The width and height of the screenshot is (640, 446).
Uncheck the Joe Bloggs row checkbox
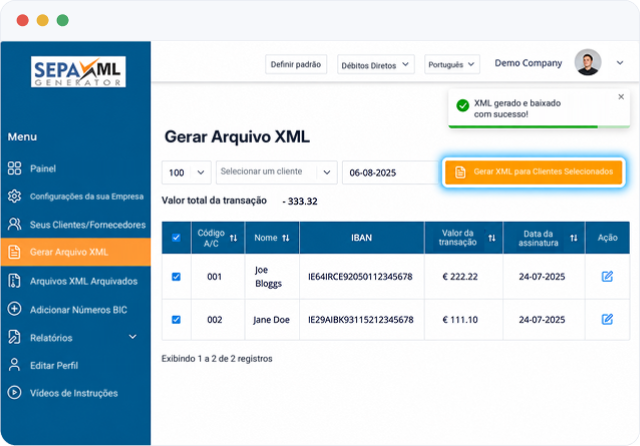(x=176, y=277)
